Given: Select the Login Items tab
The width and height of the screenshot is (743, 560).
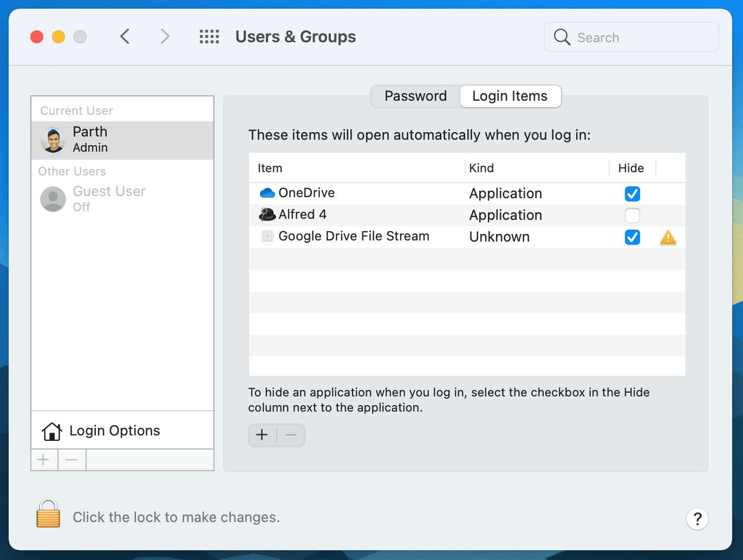Looking at the screenshot, I should (x=510, y=96).
